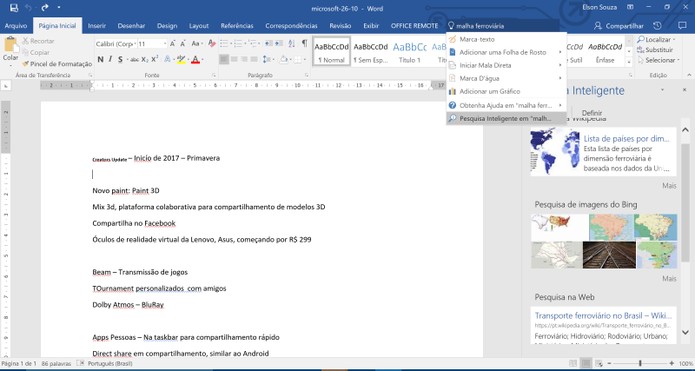The height and width of the screenshot is (371, 695).
Task: Open the OFFICE REMOTE tab
Action: pos(414,26)
